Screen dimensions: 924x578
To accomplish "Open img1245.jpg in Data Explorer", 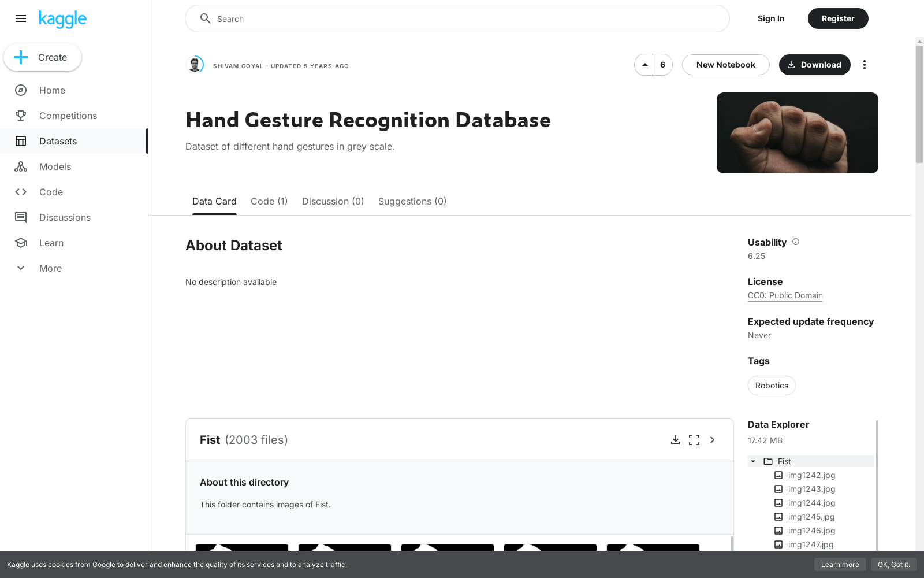I will point(811,517).
